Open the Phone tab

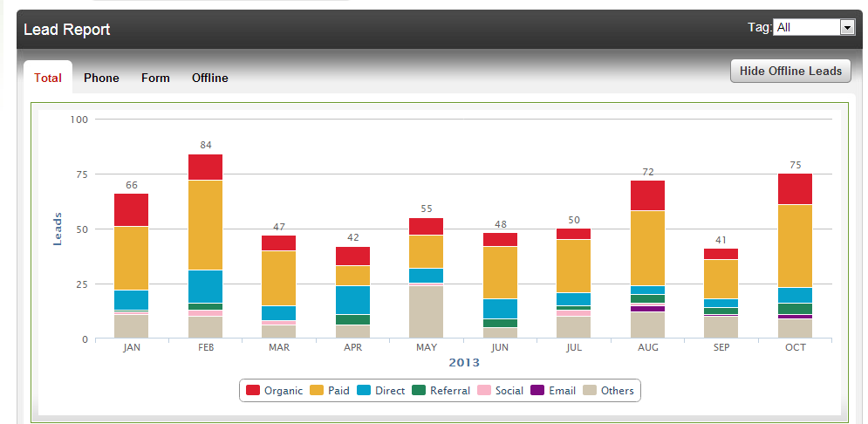101,78
